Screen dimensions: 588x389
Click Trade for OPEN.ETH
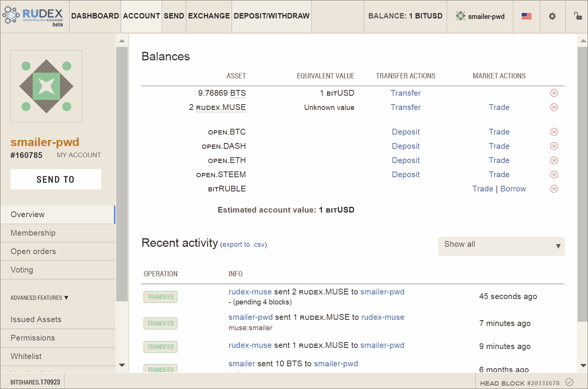click(x=499, y=160)
